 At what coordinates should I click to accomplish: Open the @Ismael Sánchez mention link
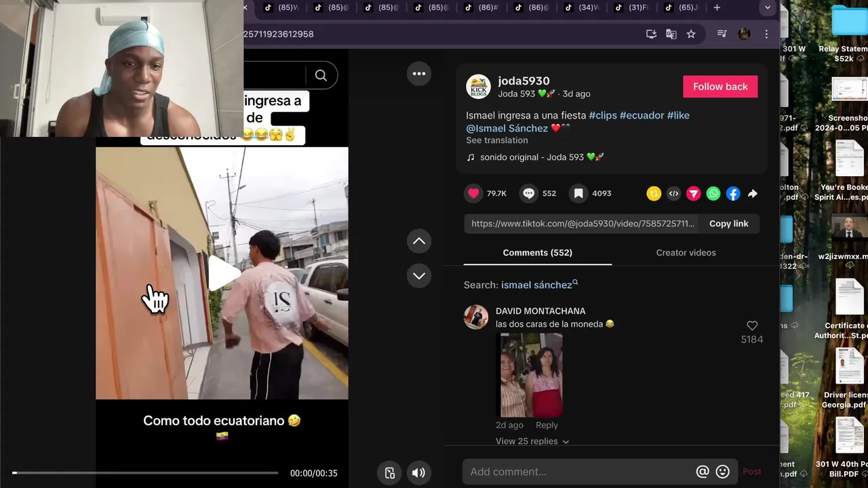pyautogui.click(x=507, y=128)
